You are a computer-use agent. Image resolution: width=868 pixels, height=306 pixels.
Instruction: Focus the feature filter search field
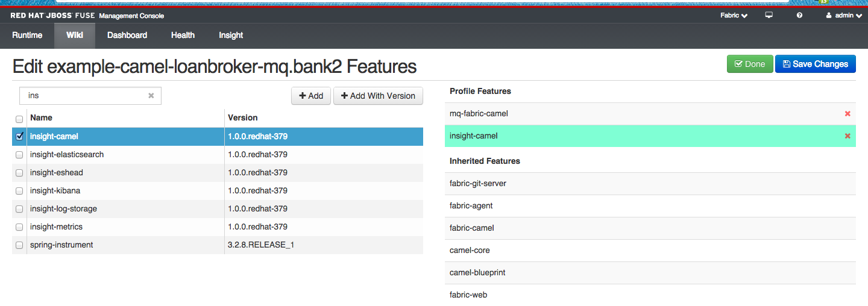84,96
